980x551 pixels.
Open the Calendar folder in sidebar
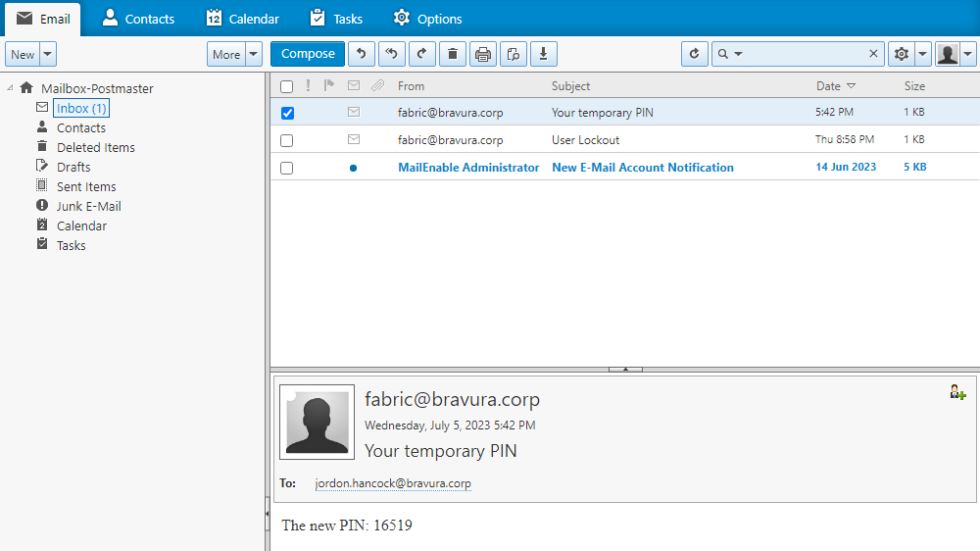click(x=81, y=225)
